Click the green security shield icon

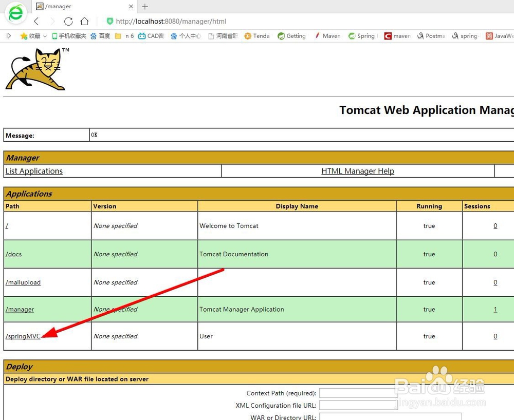pos(110,21)
